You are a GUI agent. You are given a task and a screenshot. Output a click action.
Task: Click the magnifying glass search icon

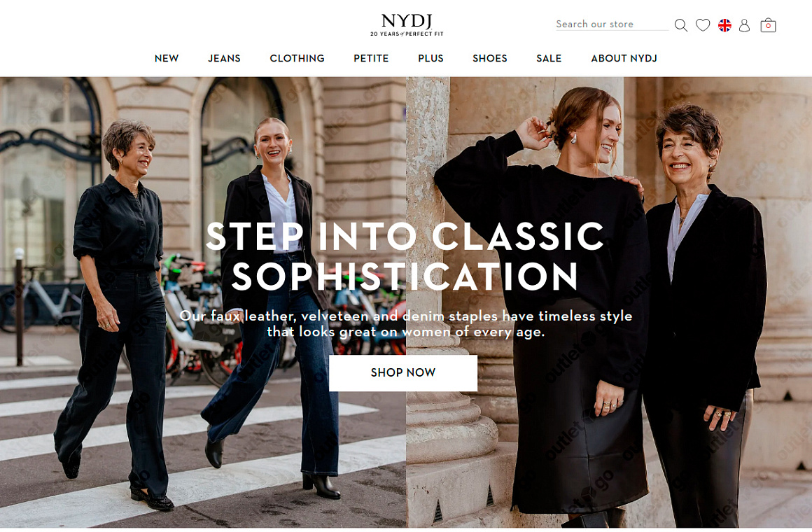point(681,25)
